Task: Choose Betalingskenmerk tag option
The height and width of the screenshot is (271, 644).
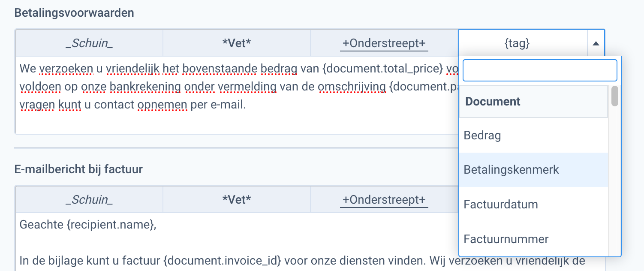Action: [x=511, y=170]
